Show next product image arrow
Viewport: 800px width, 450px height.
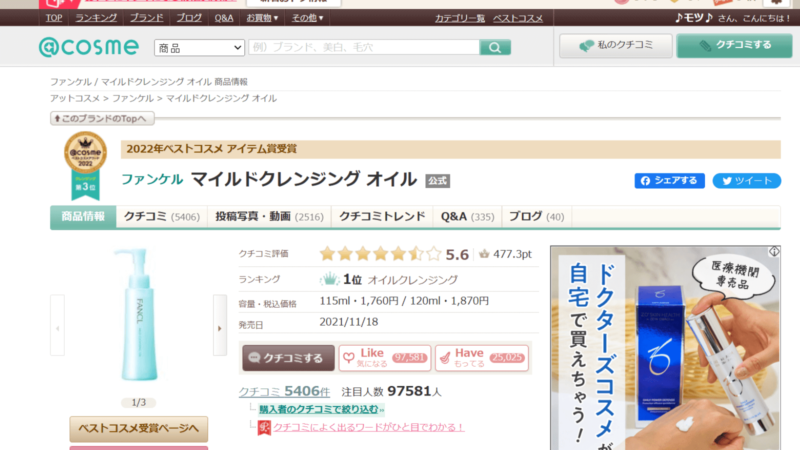click(220, 326)
